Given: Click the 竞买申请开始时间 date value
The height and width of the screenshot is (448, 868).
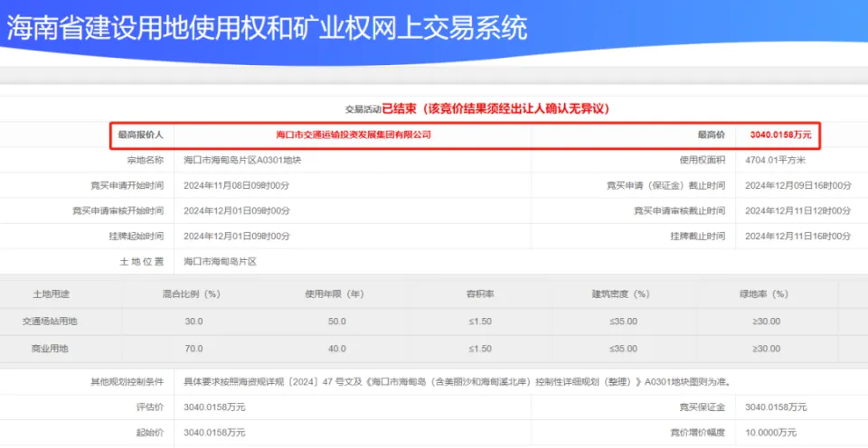Looking at the screenshot, I should tap(236, 185).
